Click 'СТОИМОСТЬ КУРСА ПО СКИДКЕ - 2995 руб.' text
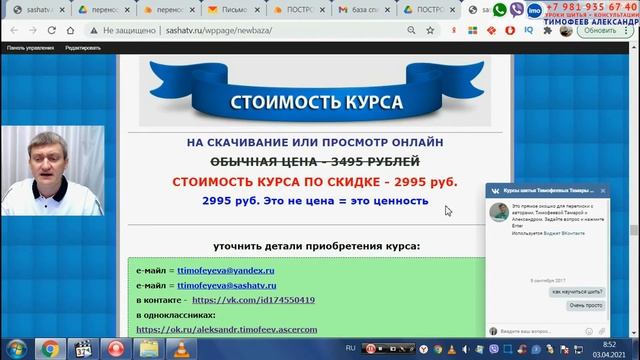This screenshot has width=640, height=360. (315, 182)
